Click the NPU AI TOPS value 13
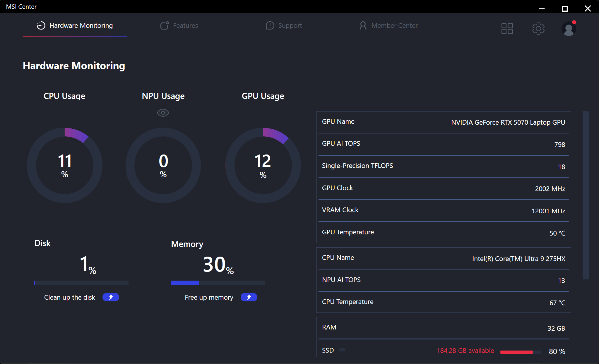 [x=562, y=281]
